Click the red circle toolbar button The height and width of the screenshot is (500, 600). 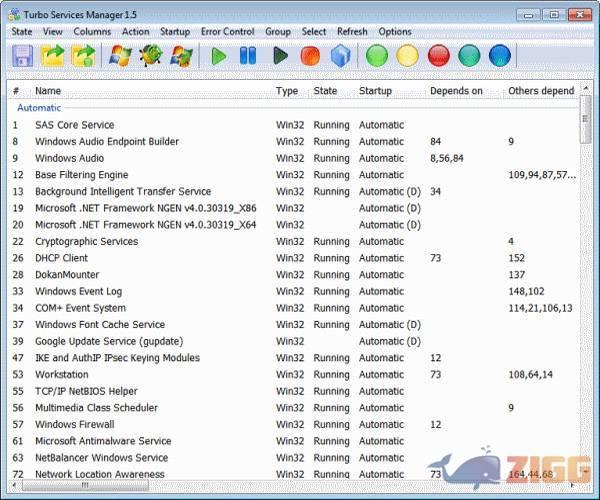tap(439, 56)
